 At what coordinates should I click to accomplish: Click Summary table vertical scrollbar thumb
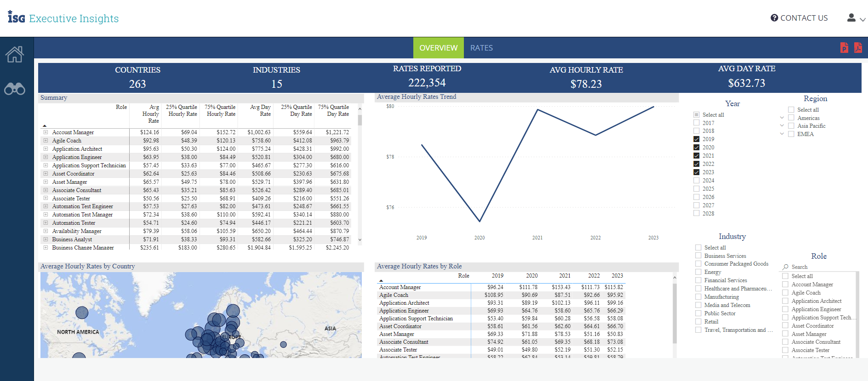click(360, 120)
